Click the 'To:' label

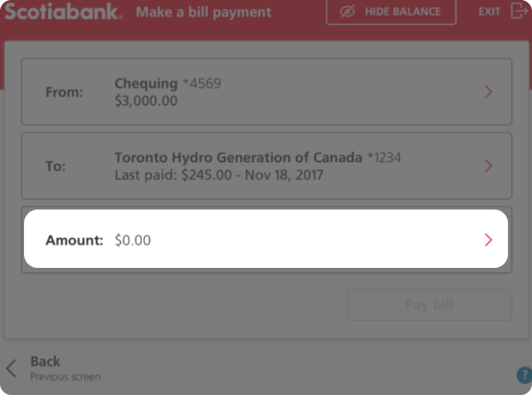tap(56, 166)
